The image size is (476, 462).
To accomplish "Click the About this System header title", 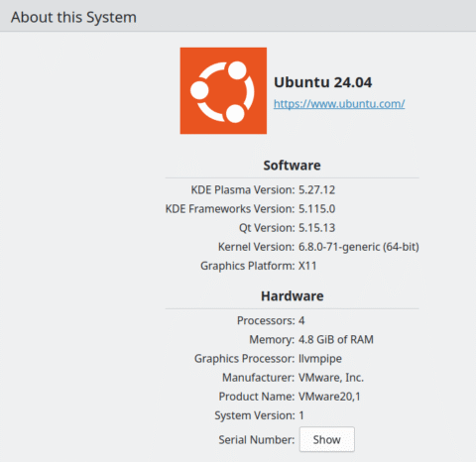I will 73,17.
